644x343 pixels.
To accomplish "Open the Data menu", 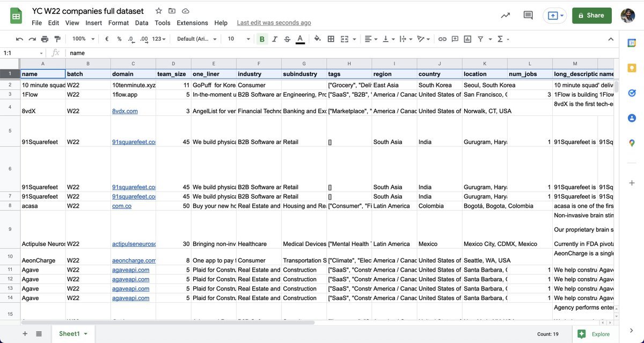I will 142,23.
